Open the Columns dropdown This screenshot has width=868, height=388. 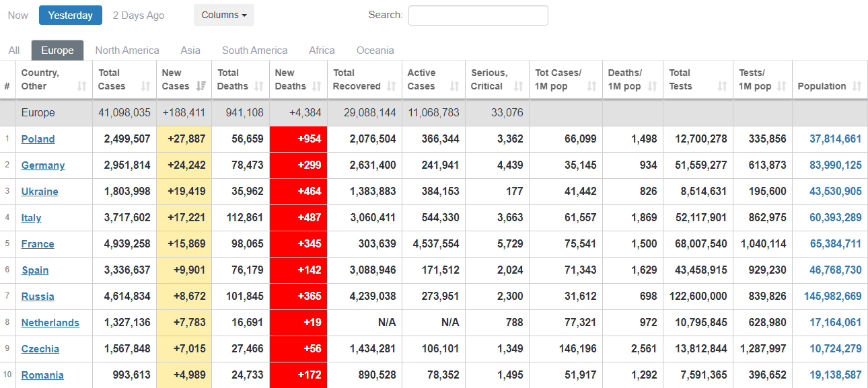click(223, 15)
